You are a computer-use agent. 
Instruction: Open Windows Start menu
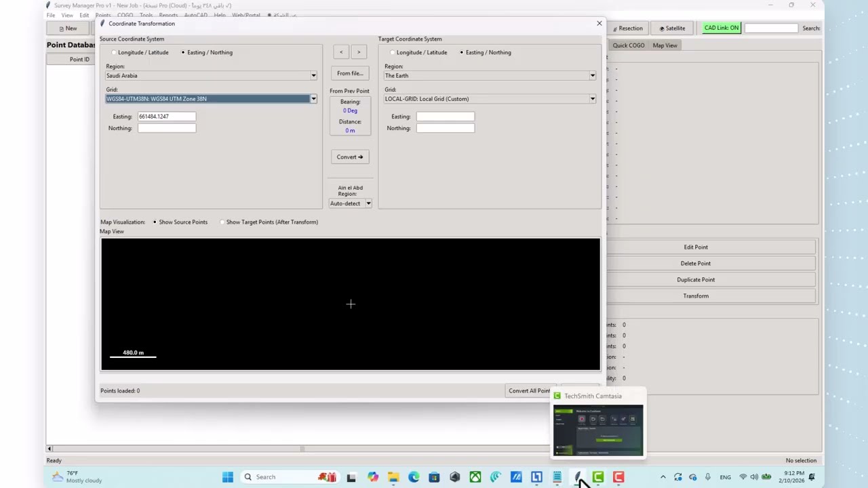(x=228, y=477)
